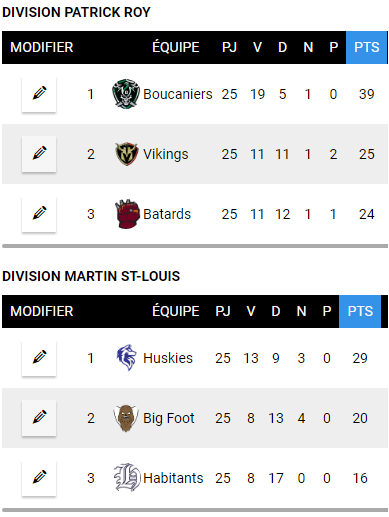This screenshot has width=389, height=517.
Task: Click the Boucaniers team logo
Action: point(126,94)
